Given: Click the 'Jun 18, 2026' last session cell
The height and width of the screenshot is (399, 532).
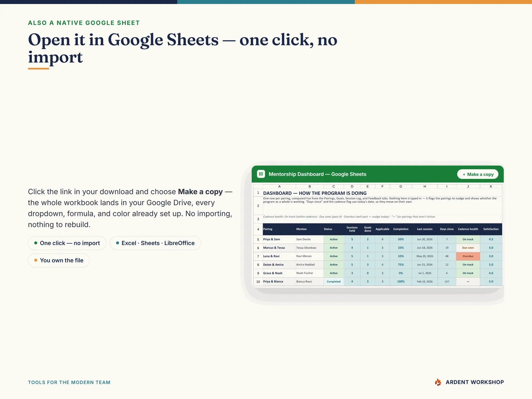Looking at the screenshot, I should [425, 248].
